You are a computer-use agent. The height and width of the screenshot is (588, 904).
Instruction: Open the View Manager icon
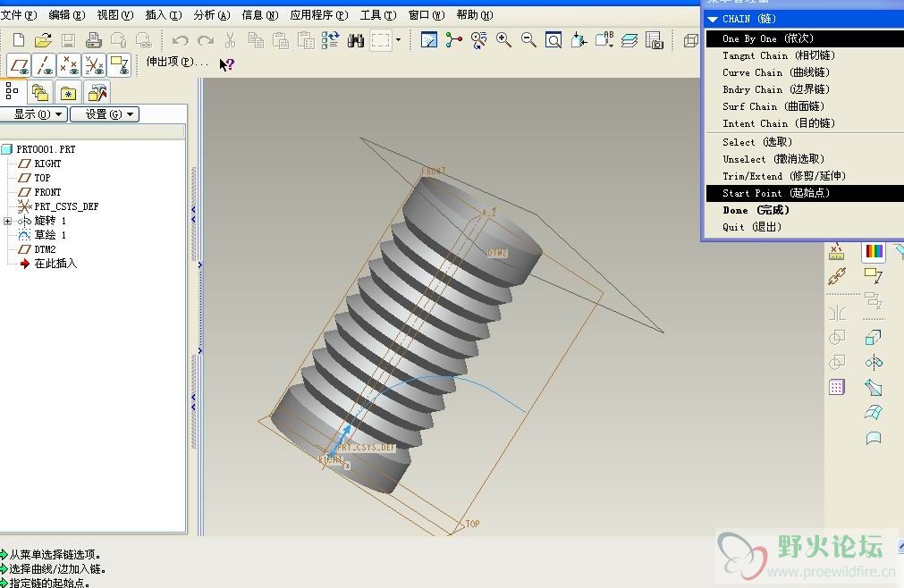[x=655, y=39]
